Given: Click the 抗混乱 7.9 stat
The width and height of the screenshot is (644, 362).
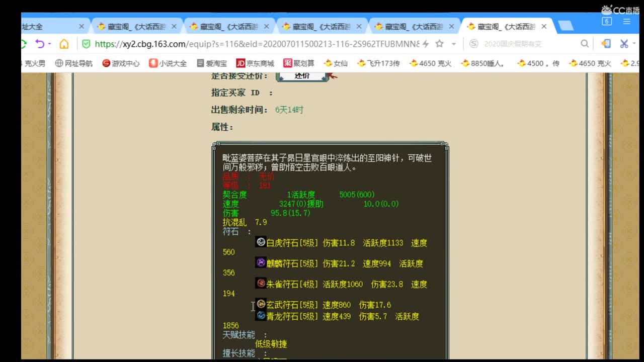Looking at the screenshot, I should coord(245,222).
